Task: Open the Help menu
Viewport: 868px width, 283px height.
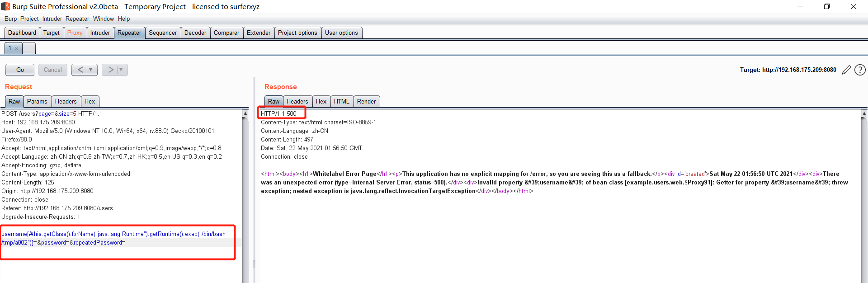Action: click(x=124, y=19)
